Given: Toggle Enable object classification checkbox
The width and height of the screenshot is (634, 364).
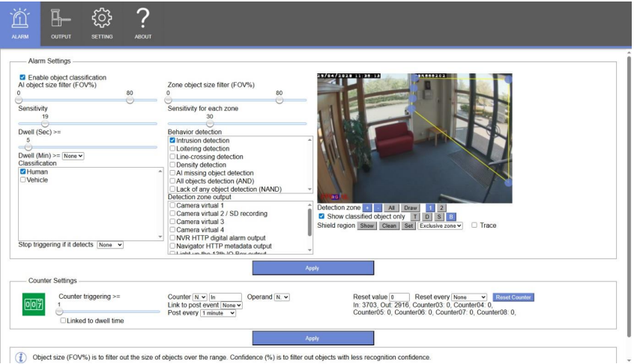Looking at the screenshot, I should click(22, 77).
